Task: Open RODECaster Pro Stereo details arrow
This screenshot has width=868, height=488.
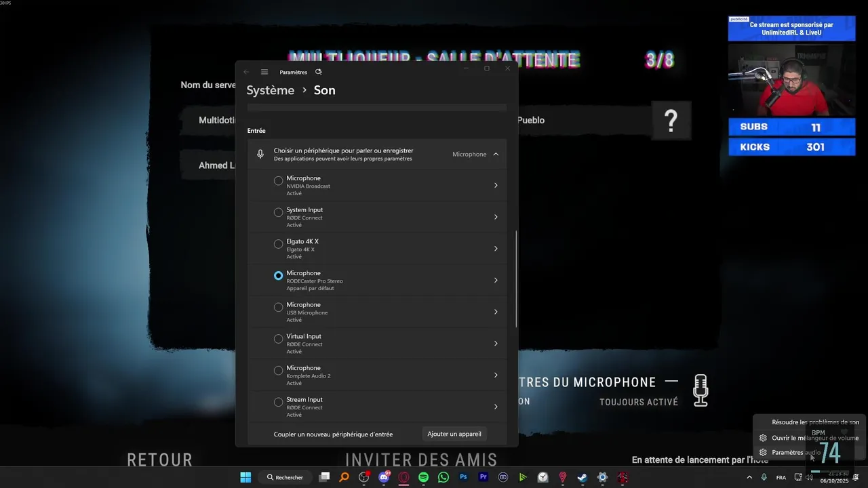Action: (496, 280)
